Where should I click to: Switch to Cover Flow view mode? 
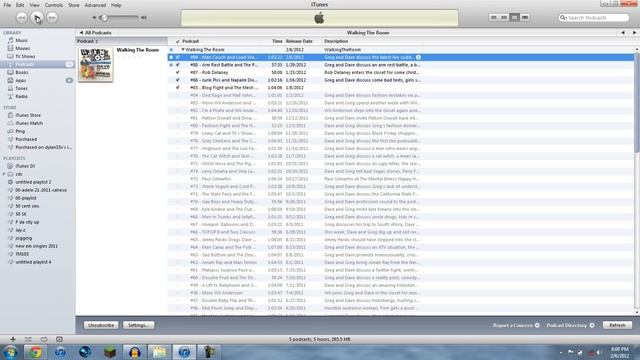(525, 18)
